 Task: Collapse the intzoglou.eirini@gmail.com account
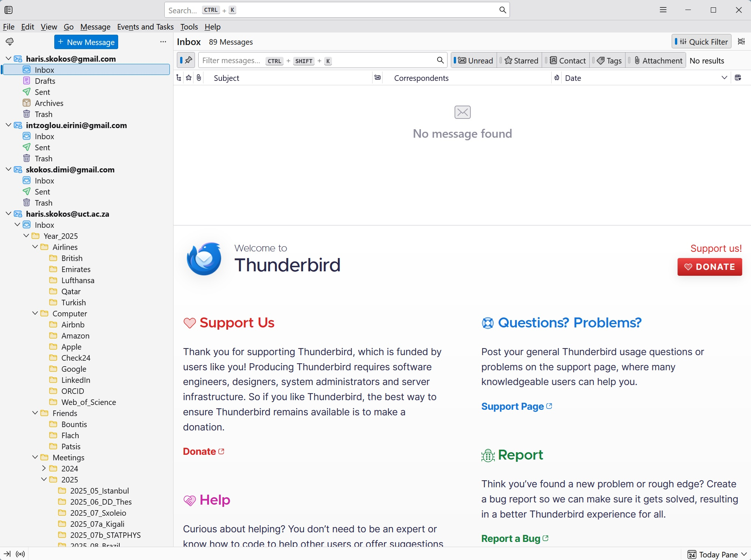[x=8, y=125]
